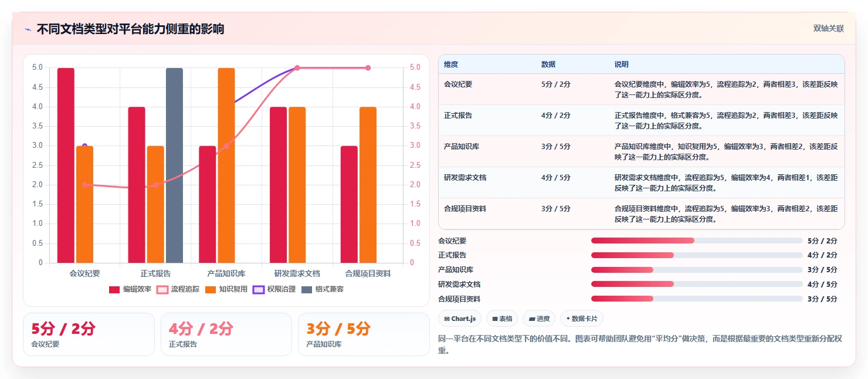868x379 pixels.
Task: Click the title 不同文档类型对平台能力侧重的影响
Action: click(130, 29)
